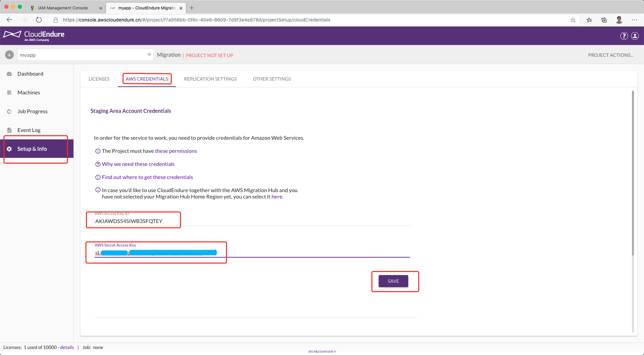Click the CloudEndure logo
The width and height of the screenshot is (644, 355).
34,36
